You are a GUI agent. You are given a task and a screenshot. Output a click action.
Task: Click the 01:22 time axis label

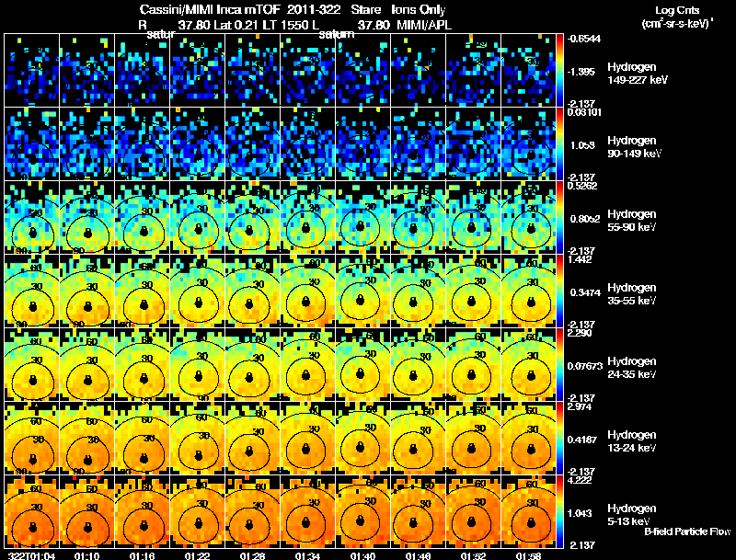click(197, 555)
